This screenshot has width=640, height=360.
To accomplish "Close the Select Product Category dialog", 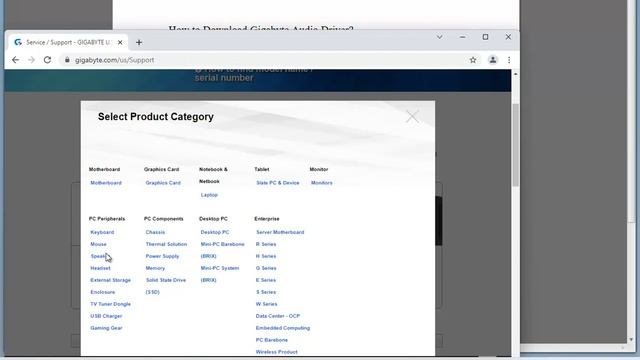I will coord(412,117).
